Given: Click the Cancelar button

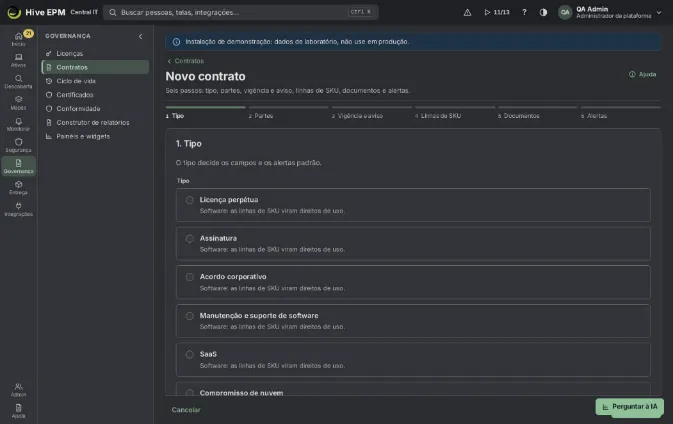Looking at the screenshot, I should [x=186, y=410].
